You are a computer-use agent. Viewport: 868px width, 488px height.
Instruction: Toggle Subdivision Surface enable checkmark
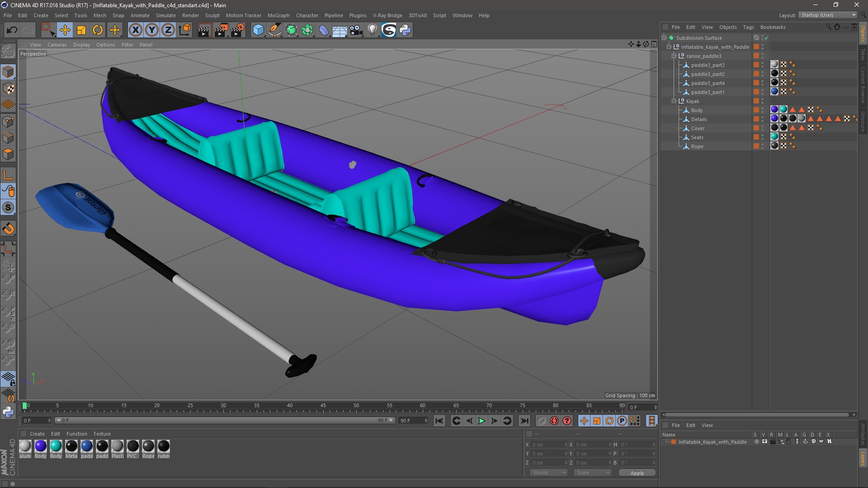(767, 38)
